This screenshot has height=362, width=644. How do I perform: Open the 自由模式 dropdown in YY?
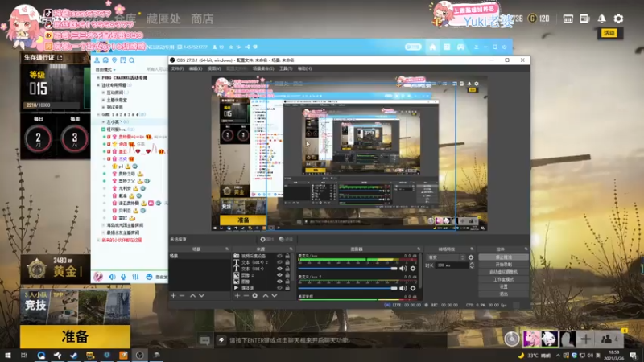(x=106, y=69)
